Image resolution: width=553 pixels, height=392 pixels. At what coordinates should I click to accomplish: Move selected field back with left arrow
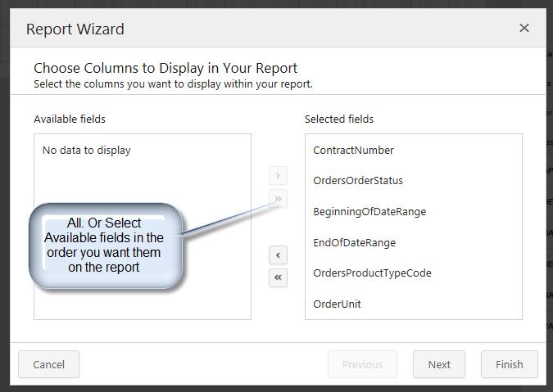[x=279, y=255]
